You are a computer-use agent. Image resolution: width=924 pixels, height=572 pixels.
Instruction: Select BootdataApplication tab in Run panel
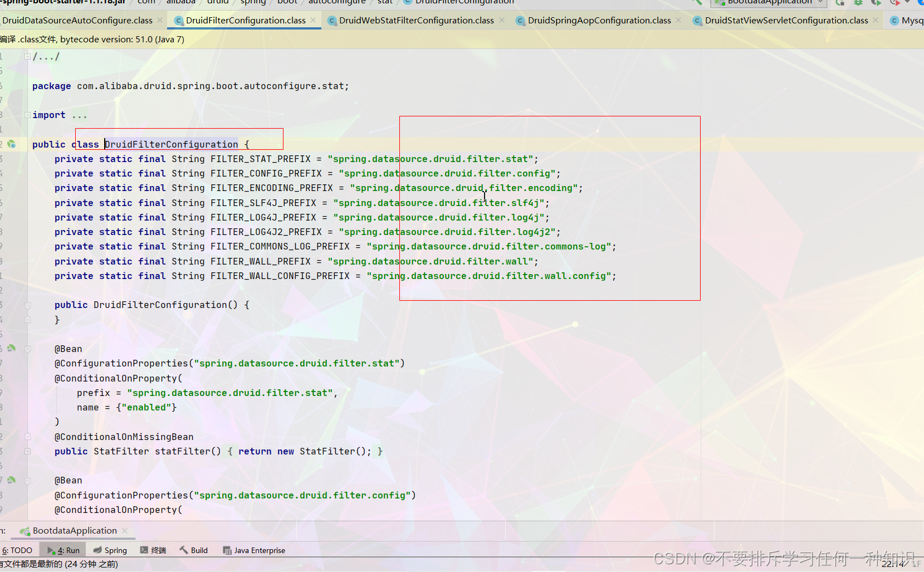pyautogui.click(x=74, y=531)
